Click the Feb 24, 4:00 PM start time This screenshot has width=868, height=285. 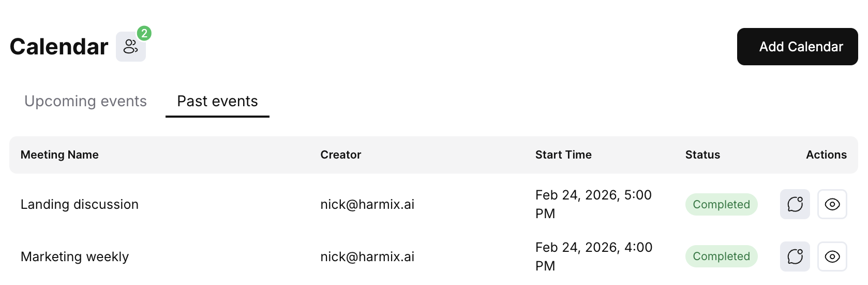pyautogui.click(x=593, y=256)
